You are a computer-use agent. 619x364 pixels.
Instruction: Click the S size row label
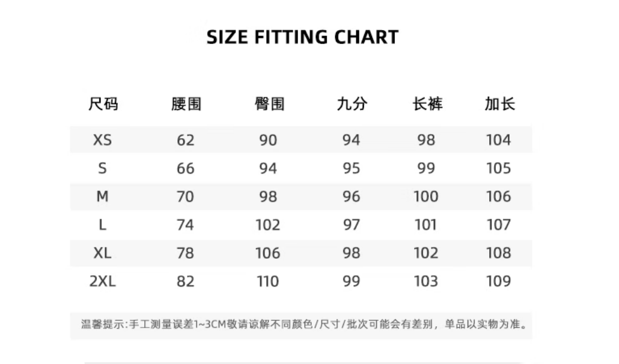103,168
